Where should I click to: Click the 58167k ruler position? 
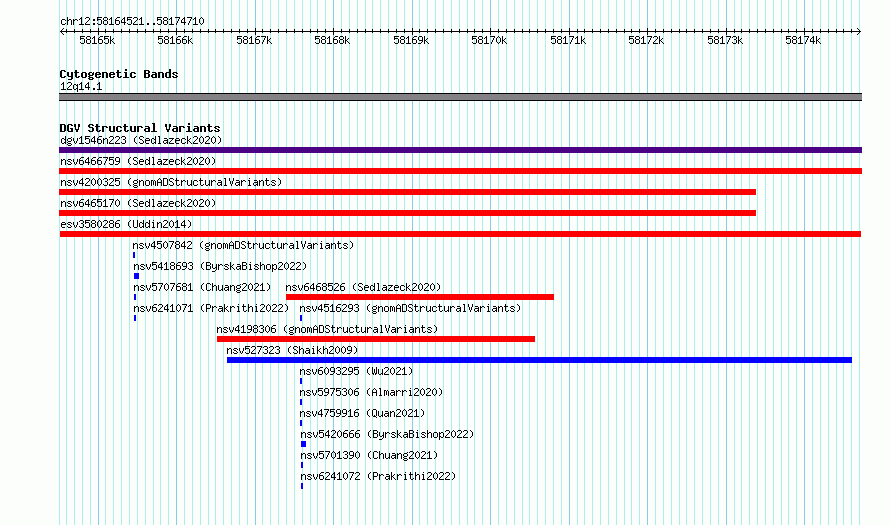(254, 40)
